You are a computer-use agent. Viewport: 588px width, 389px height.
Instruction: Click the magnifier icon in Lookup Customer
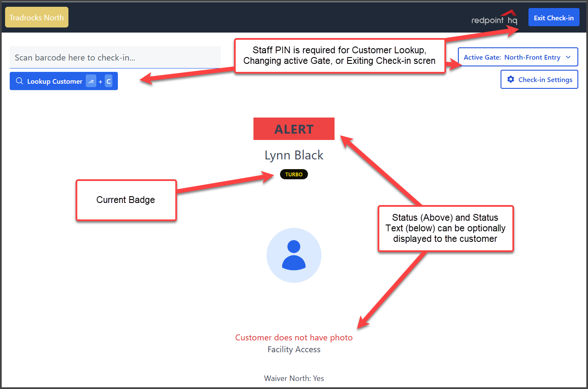[x=19, y=81]
